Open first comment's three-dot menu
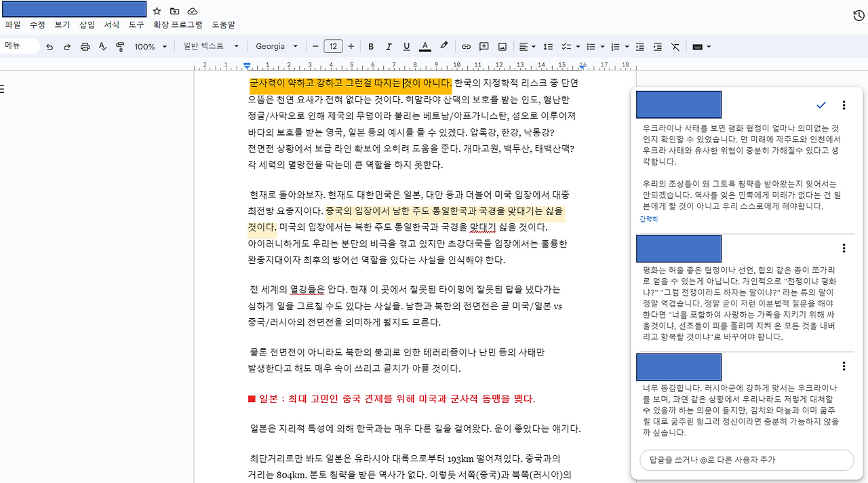This screenshot has width=868, height=483. click(x=844, y=105)
